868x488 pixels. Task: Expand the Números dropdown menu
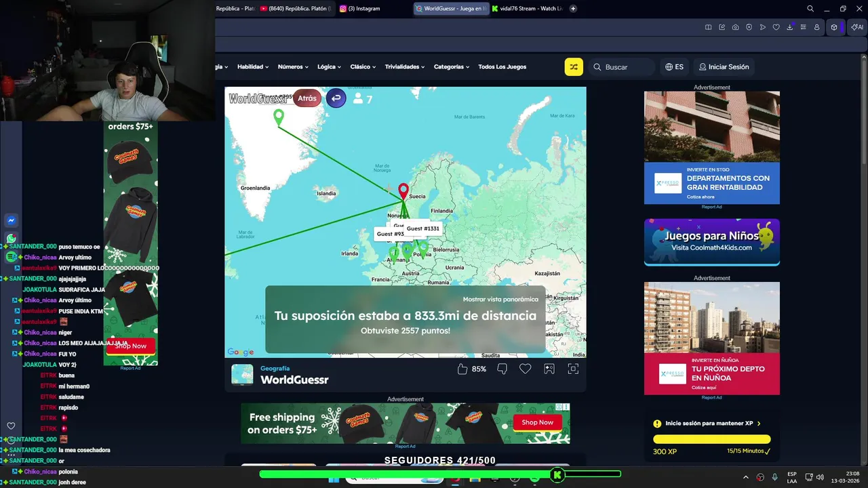pyautogui.click(x=293, y=67)
